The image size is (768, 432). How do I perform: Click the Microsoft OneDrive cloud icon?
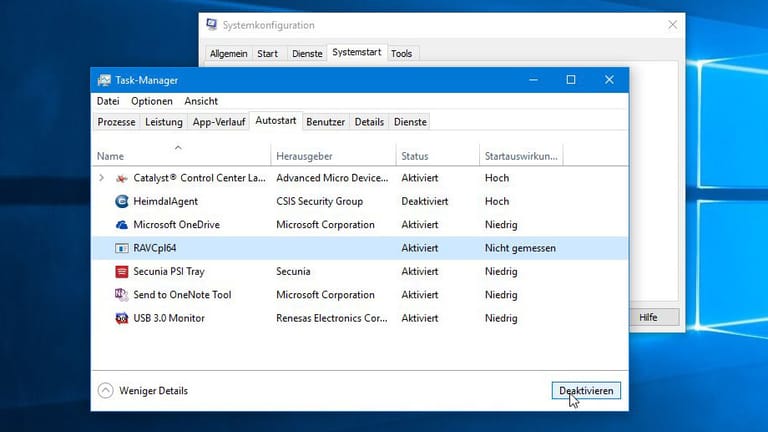(x=121, y=225)
